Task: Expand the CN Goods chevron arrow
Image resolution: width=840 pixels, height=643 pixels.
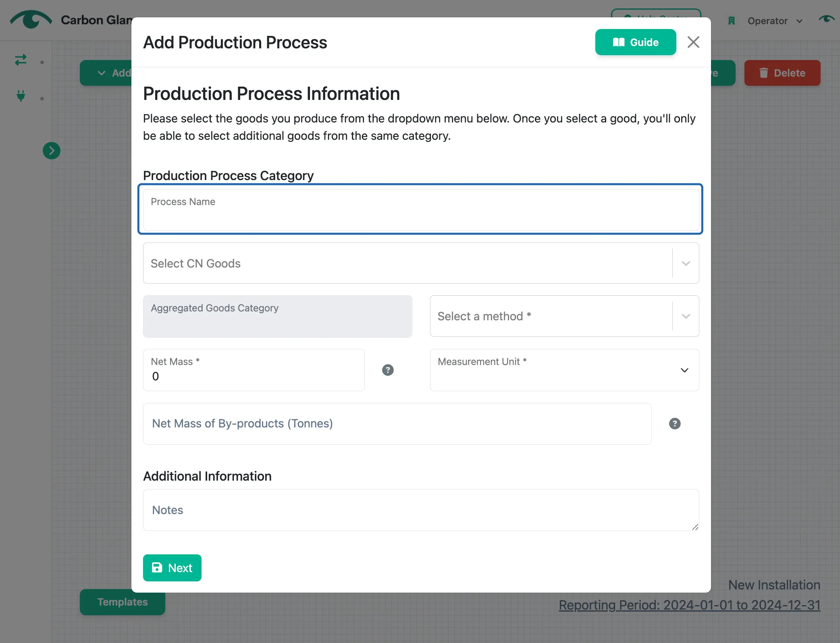Action: pos(686,263)
